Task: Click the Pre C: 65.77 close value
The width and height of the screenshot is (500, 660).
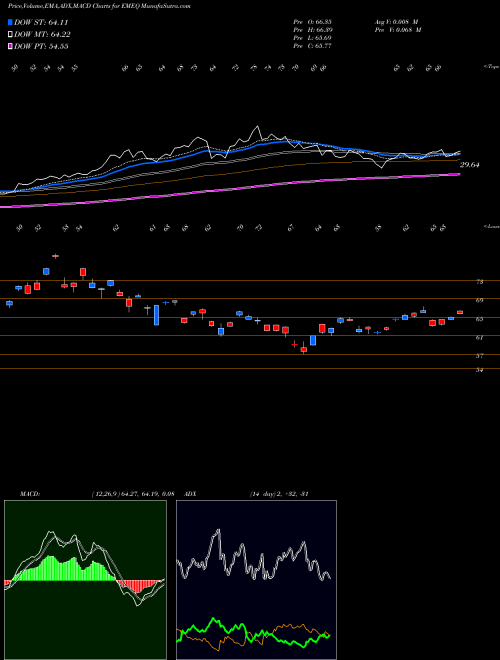Action: click(312, 46)
